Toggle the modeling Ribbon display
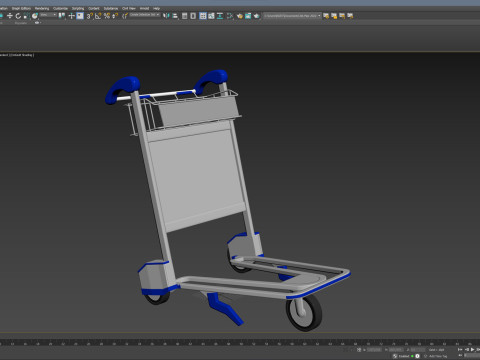Viewport: 480px width, 360px height. [203, 16]
